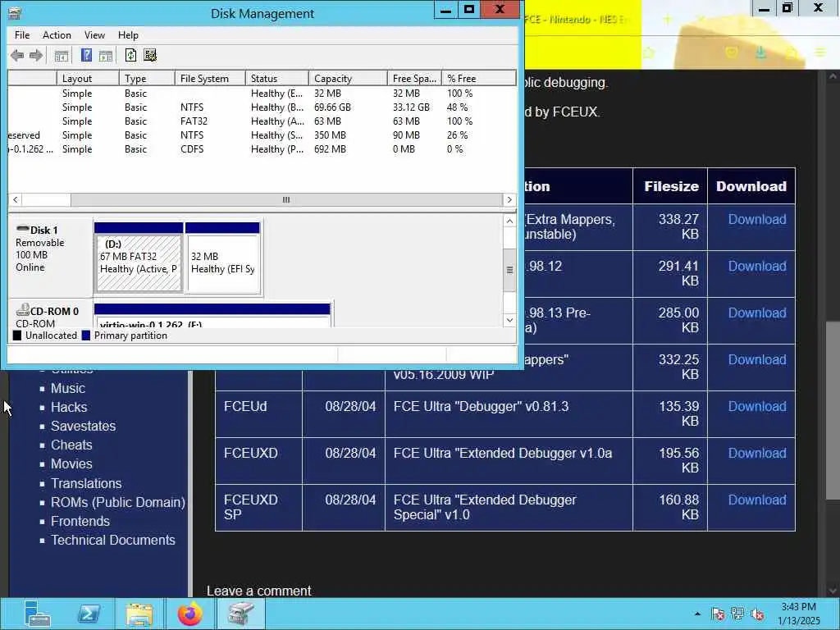This screenshot has height=630, width=840.
Task: Click the Disk Management title bar app icon
Action: coord(15,13)
